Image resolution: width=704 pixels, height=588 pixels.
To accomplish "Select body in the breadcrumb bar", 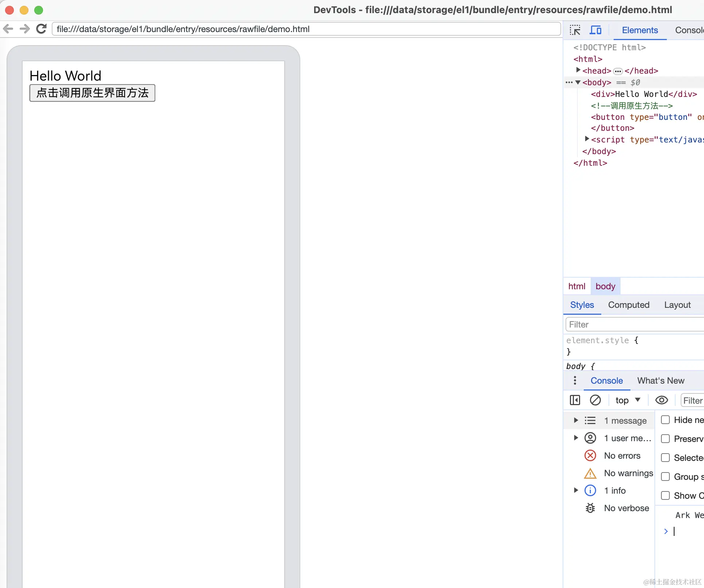I will tap(605, 286).
